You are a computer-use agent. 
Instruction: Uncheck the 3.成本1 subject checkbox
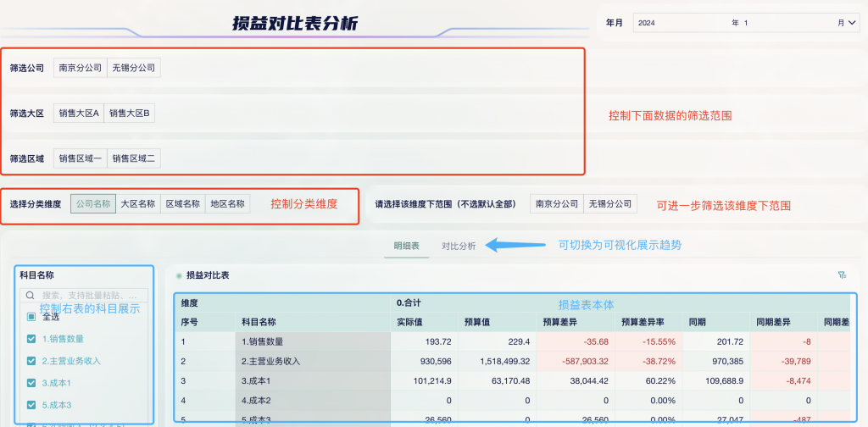[31, 382]
